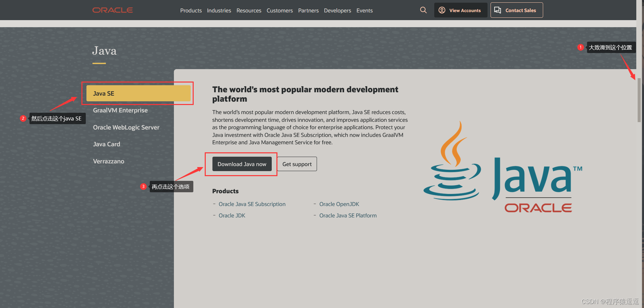Click the world's most popular platform headline
Screen dimensions: 644x308
coord(305,94)
